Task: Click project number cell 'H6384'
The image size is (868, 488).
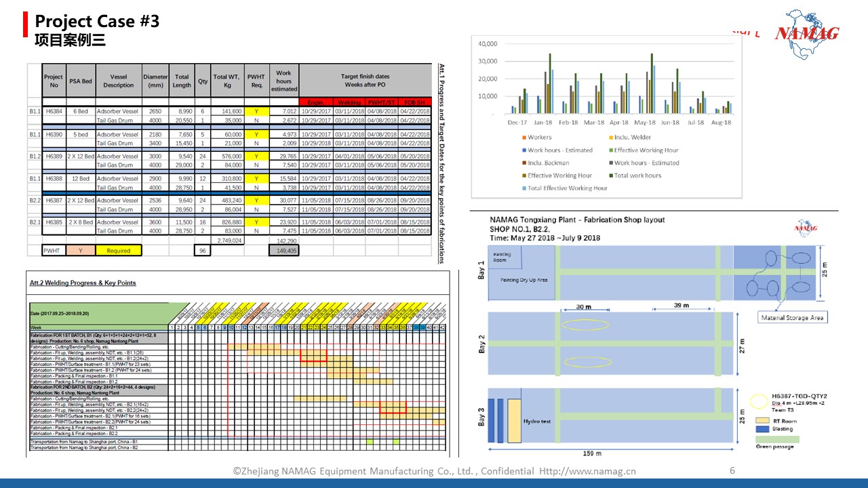Action: click(54, 111)
